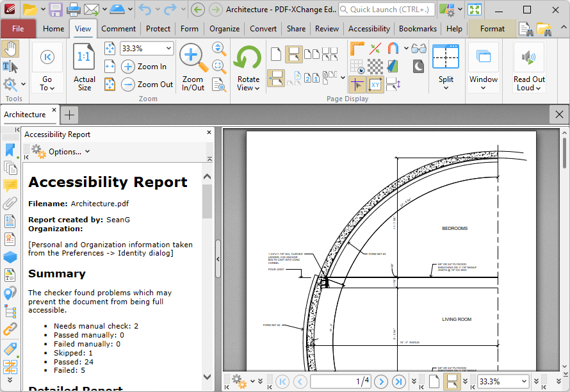Open the Links chain pane
The width and height of the screenshot is (570, 392).
10,329
